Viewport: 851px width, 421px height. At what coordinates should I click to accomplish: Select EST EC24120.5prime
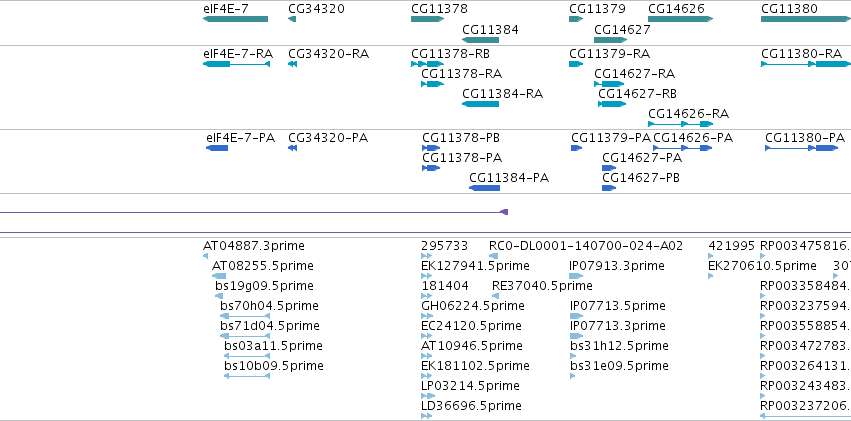[x=427, y=336]
